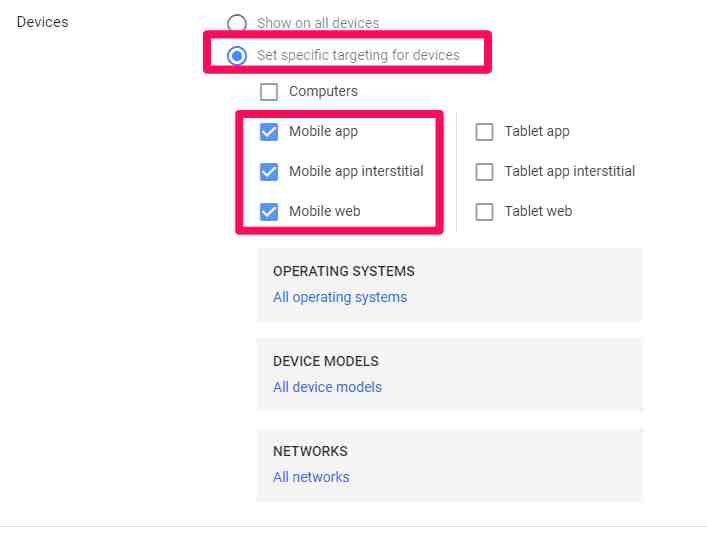Click the Show on all devices text
Viewport: 707px width, 533px height.
318,23
